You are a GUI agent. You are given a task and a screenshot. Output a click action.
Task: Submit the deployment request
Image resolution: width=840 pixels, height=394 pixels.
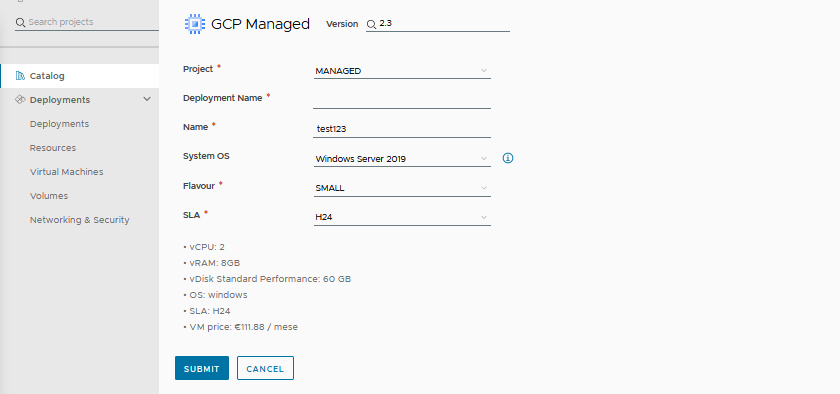[202, 368]
